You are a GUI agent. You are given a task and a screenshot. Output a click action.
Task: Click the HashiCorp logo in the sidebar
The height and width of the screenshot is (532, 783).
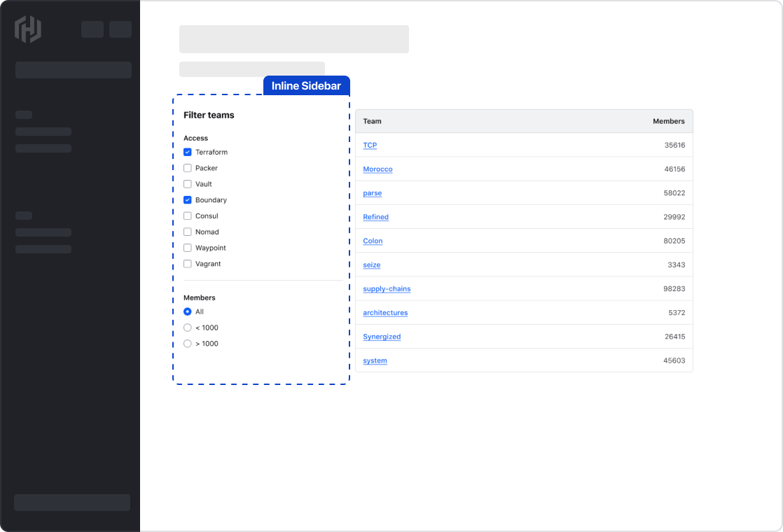click(27, 29)
